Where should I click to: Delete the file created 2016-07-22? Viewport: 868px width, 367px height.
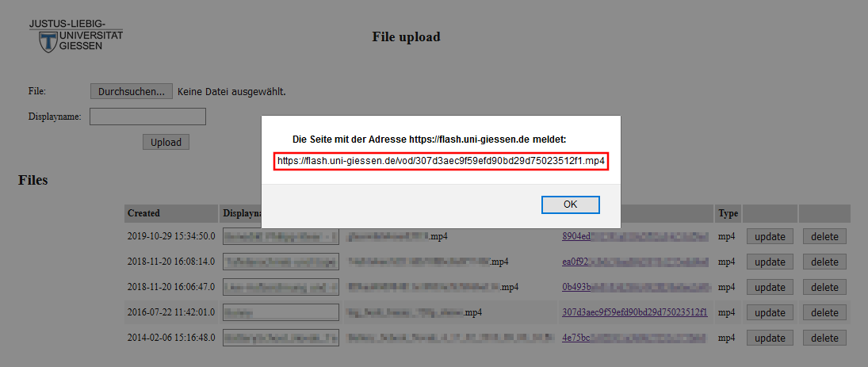click(824, 312)
